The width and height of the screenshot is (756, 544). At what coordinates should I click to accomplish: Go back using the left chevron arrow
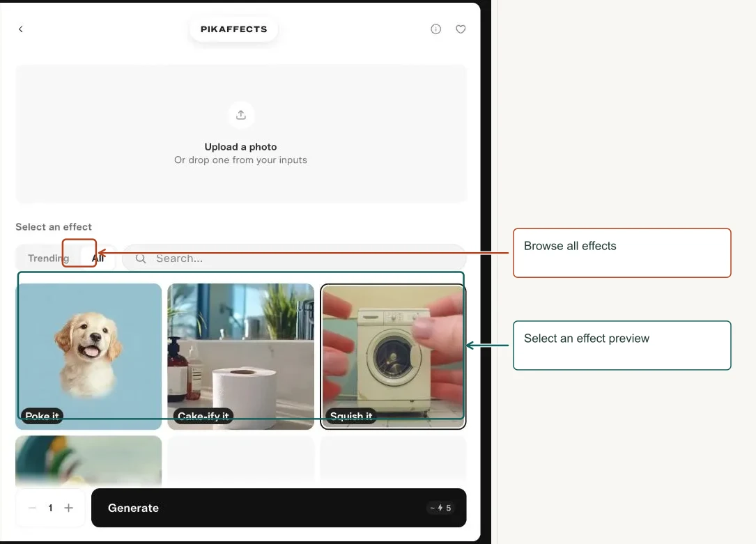click(21, 29)
